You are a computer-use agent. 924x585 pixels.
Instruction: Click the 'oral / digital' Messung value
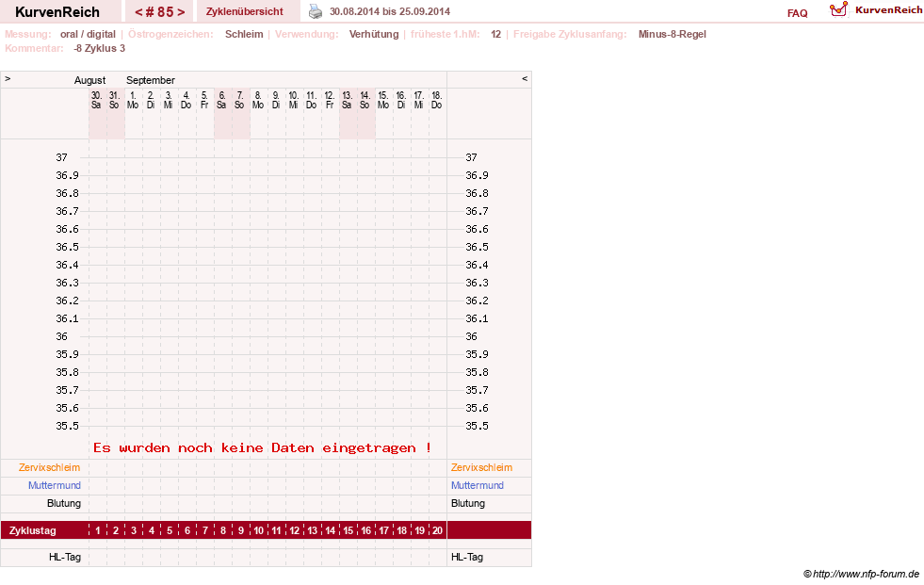(88, 34)
